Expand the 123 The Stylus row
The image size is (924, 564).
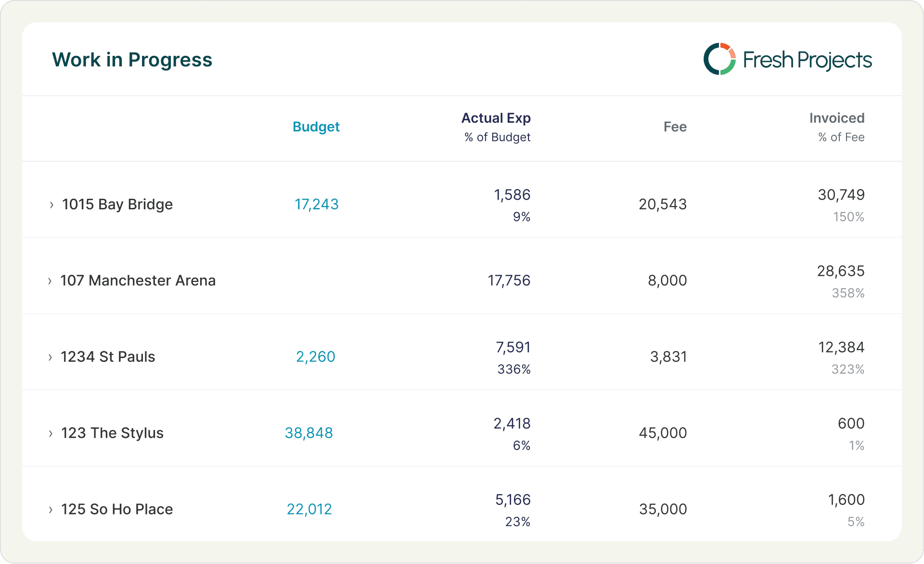click(51, 434)
